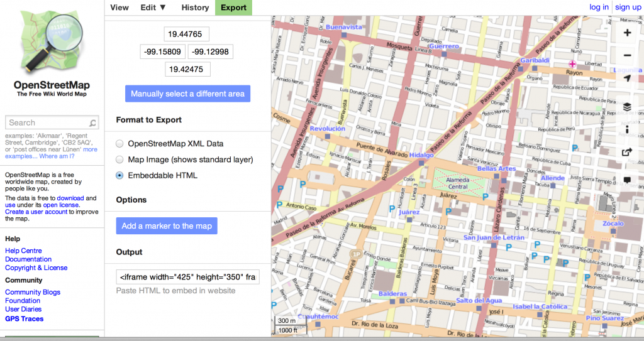Click the Bellas Artes station marker
The image size is (644, 341).
point(497,176)
